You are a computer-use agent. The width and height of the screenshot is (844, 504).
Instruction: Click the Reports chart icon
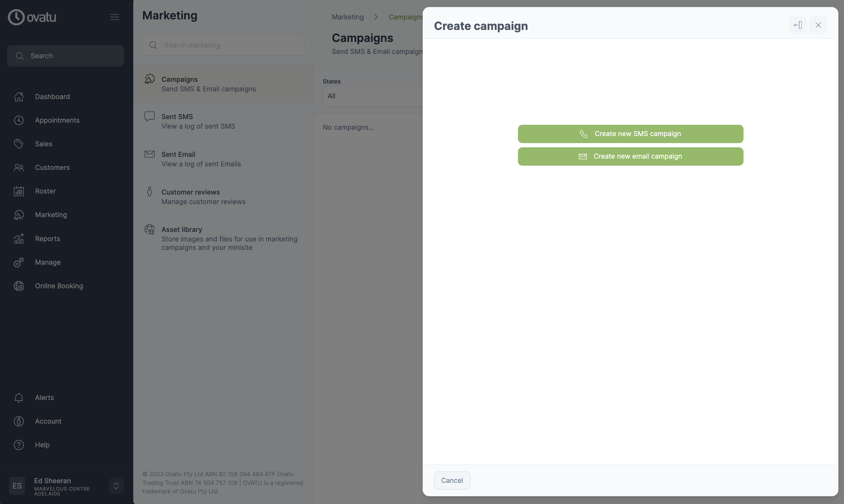(19, 239)
